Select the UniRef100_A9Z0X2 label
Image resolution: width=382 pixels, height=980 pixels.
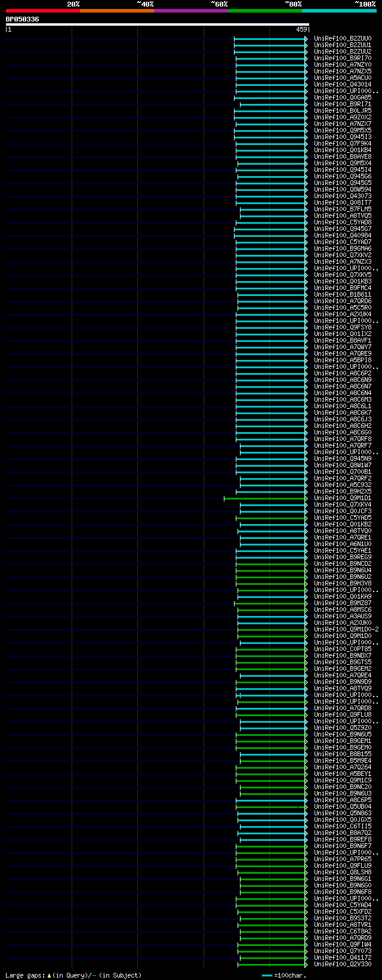coord(343,118)
